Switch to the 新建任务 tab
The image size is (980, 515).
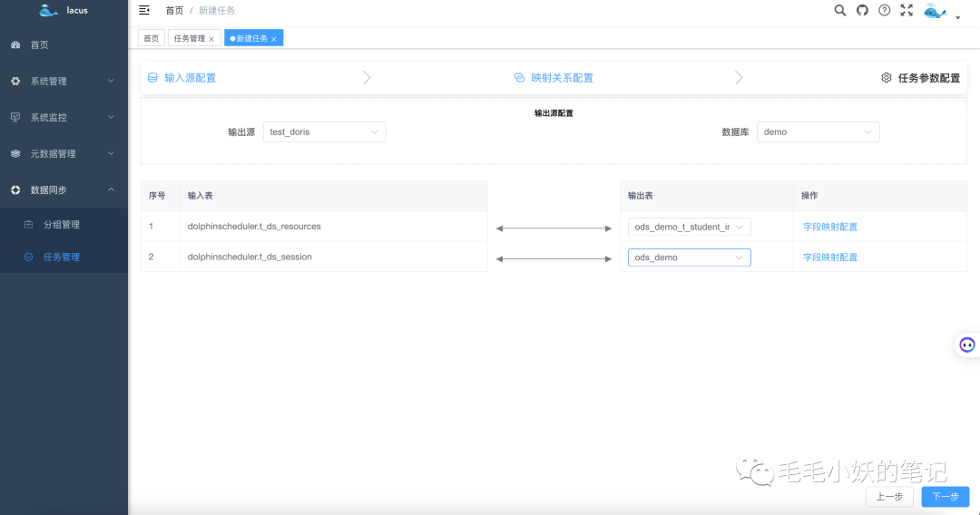pyautogui.click(x=252, y=38)
